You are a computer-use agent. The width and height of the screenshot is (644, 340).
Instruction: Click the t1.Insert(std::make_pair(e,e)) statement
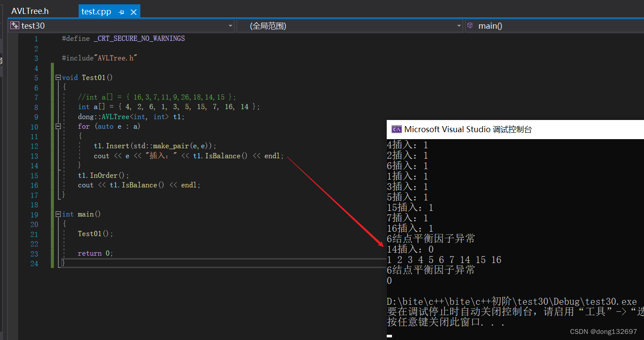tap(155, 146)
